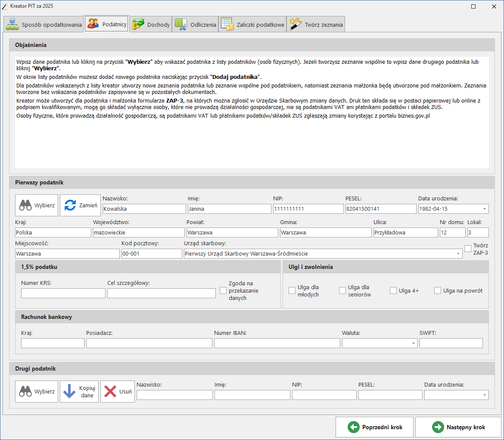The height and width of the screenshot is (440, 504).
Task: Tick Zgoda na przekazanie danych checkbox
Action: 223,290
